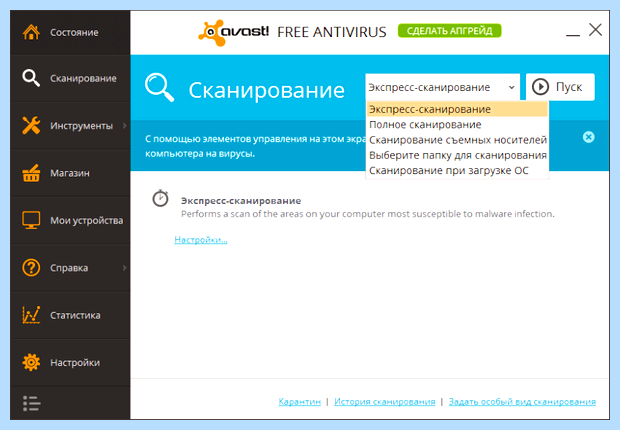Expand the Инструменты submenu arrow
The width and height of the screenshot is (620, 430).
pyautogui.click(x=125, y=125)
